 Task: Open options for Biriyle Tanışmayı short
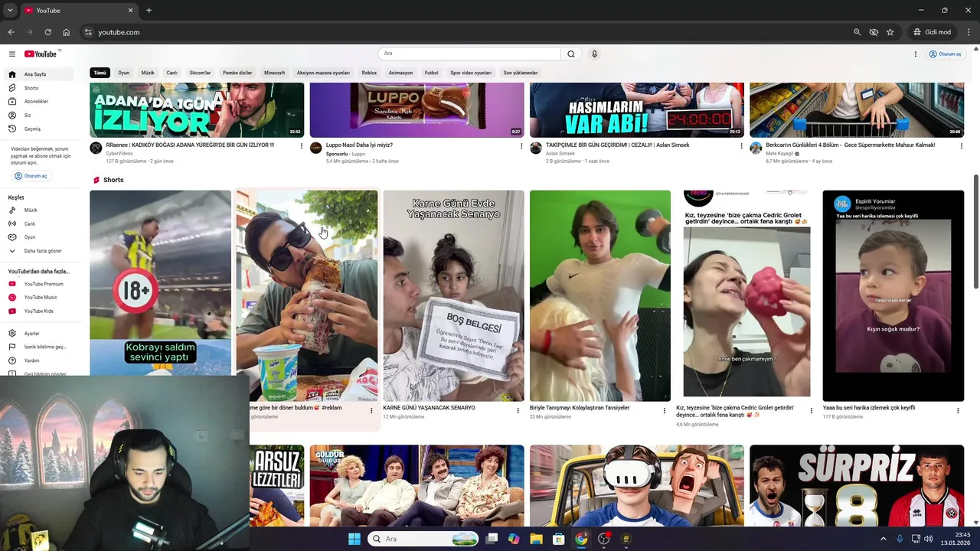pyautogui.click(x=665, y=411)
